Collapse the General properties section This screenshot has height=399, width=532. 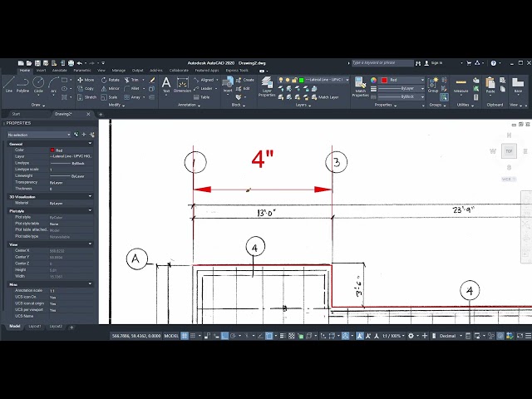click(90, 144)
